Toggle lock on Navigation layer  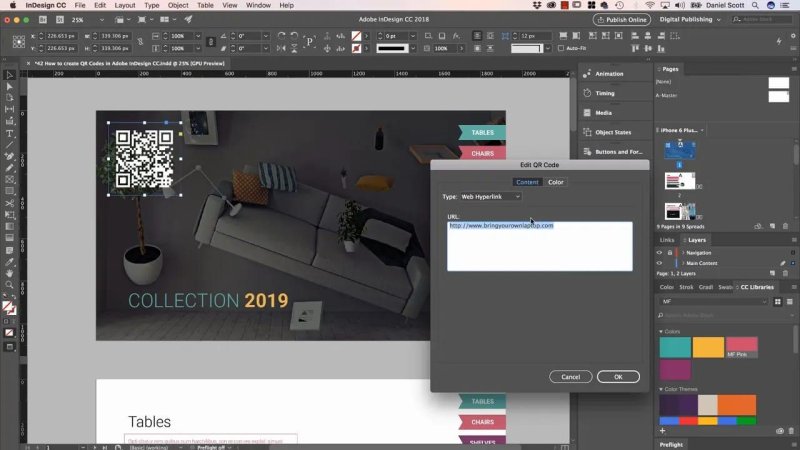tap(669, 253)
